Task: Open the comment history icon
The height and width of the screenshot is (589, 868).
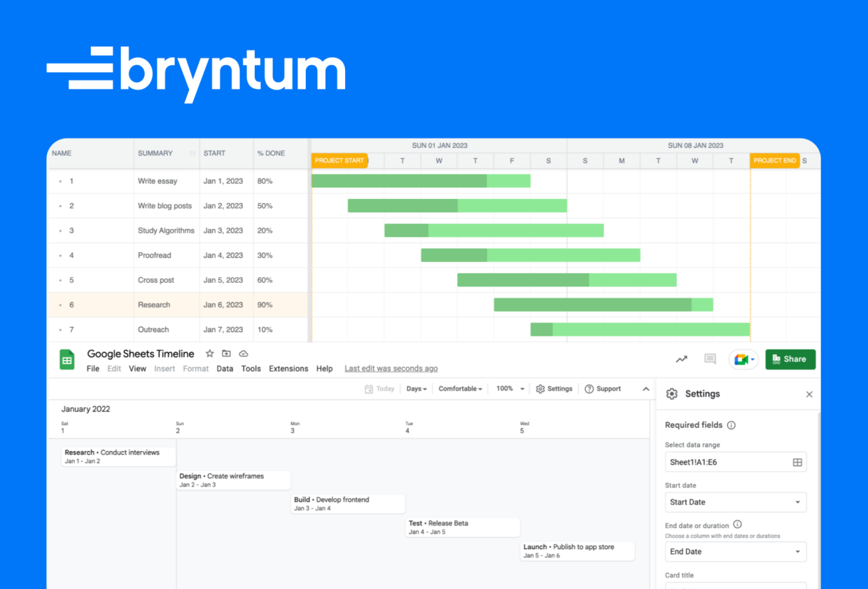Action: coord(710,359)
